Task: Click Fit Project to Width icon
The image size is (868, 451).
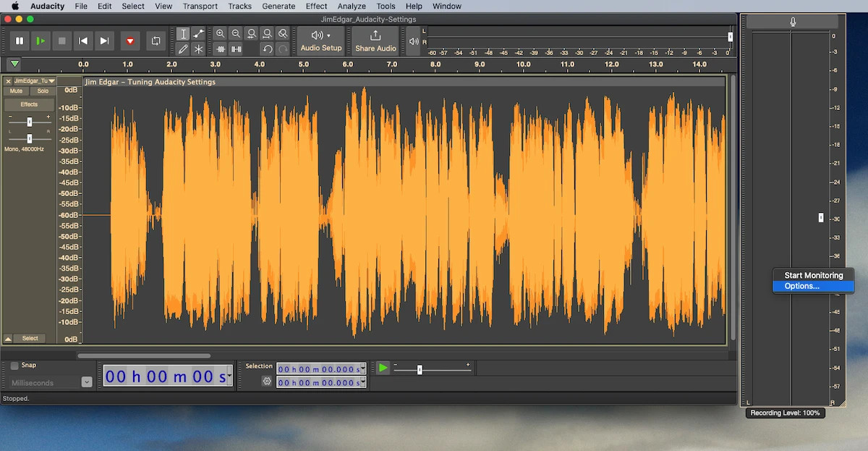Action: coord(266,33)
